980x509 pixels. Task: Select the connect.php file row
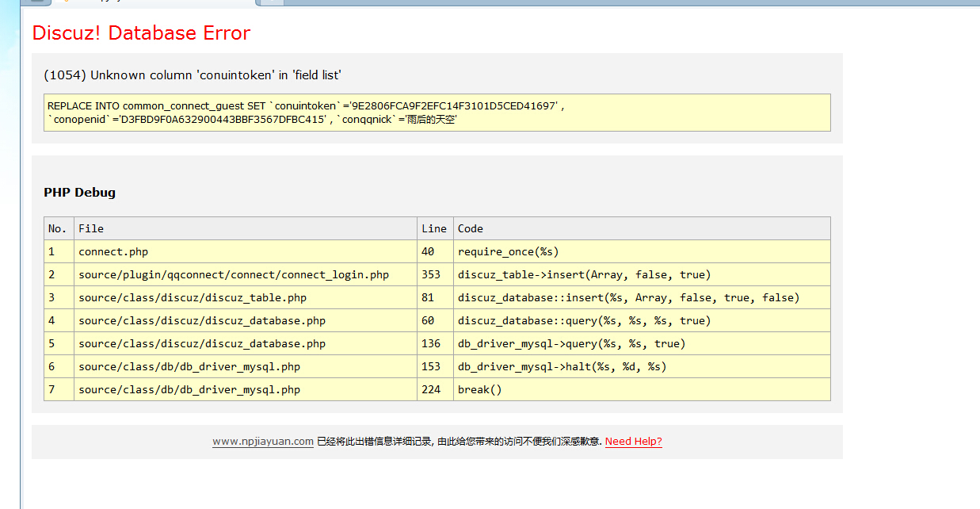click(x=113, y=251)
